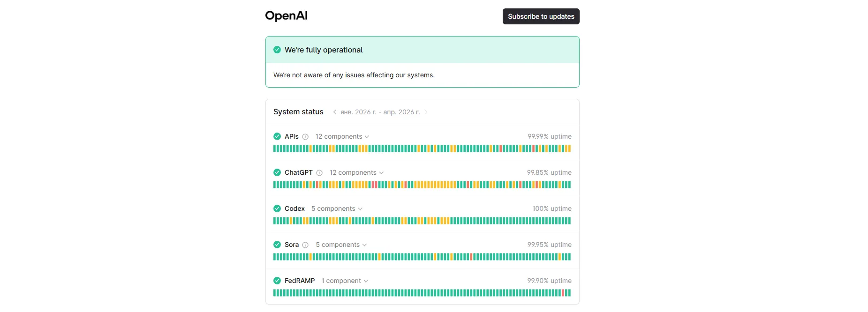Expand APIs 12 components list
The image size is (868, 312).
342,136
